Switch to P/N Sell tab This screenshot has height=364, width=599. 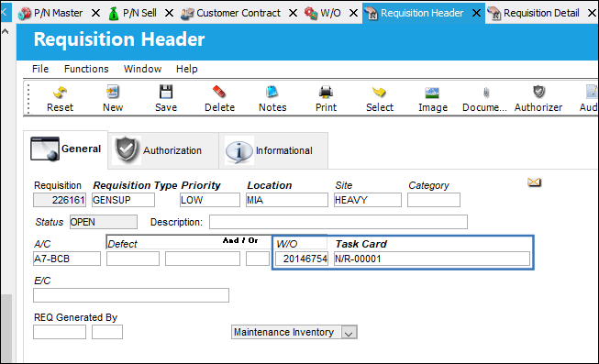133,13
